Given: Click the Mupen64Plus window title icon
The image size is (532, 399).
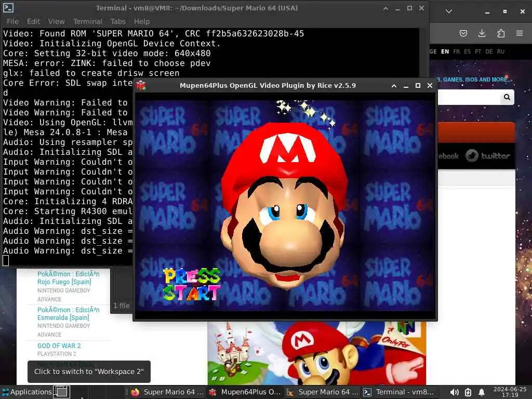Looking at the screenshot, I should click(x=141, y=86).
